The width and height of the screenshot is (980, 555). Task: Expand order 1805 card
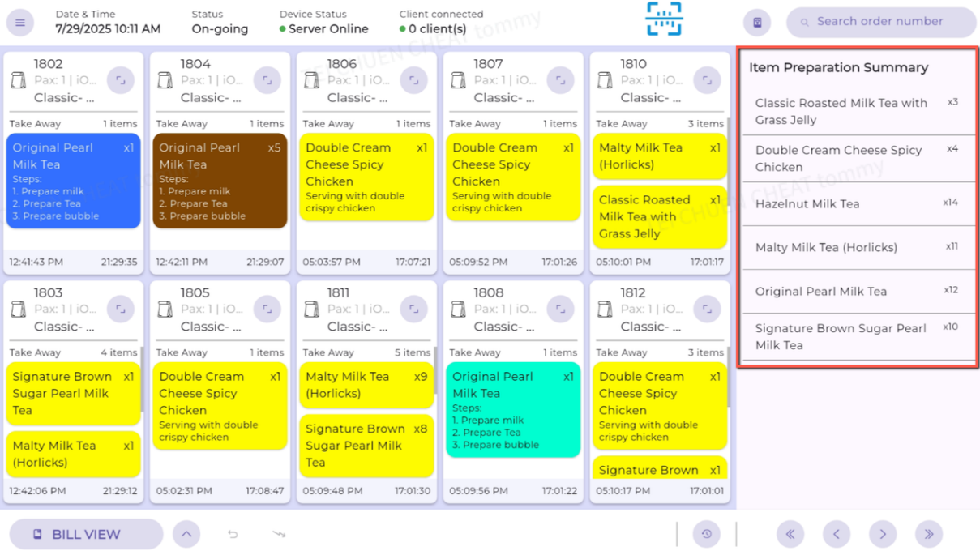pos(267,309)
